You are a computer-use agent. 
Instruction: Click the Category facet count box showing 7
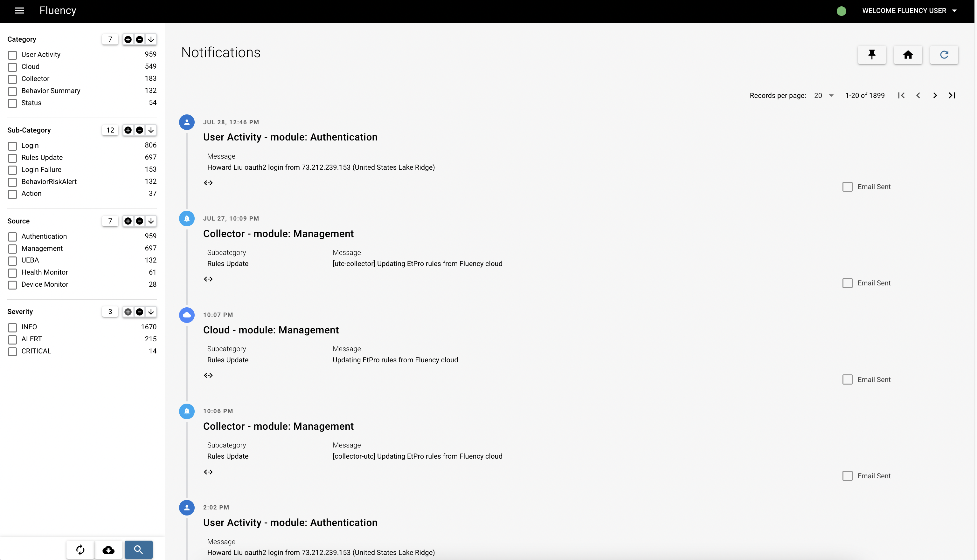110,39
